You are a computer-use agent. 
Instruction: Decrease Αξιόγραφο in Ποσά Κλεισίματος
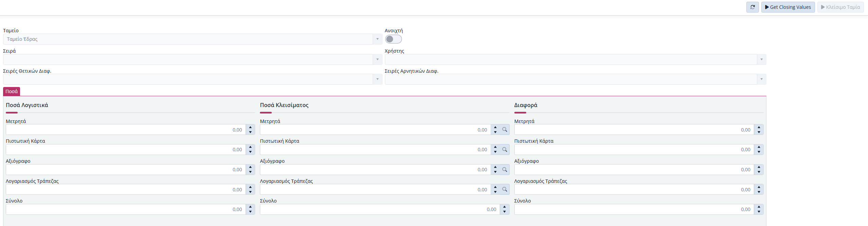[x=495, y=172]
